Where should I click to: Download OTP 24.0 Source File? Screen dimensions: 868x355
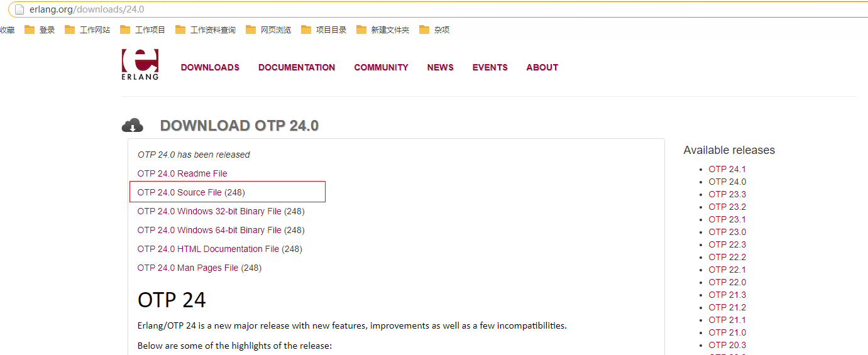coord(180,192)
